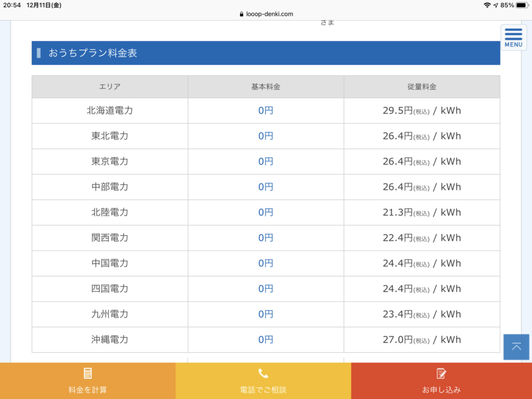Tap 0円 in the 中部電力 row
Image resolution: width=532 pixels, height=399 pixels.
pyautogui.click(x=265, y=187)
